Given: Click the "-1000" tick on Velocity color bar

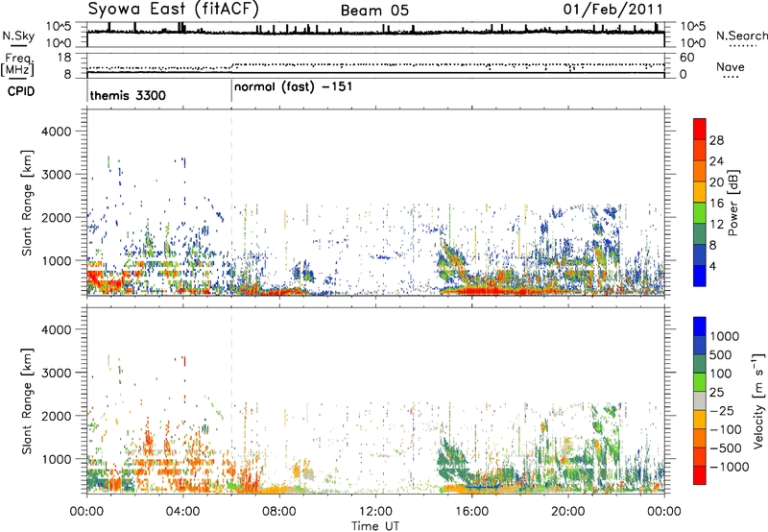Looking at the screenshot, I should 729,467.
